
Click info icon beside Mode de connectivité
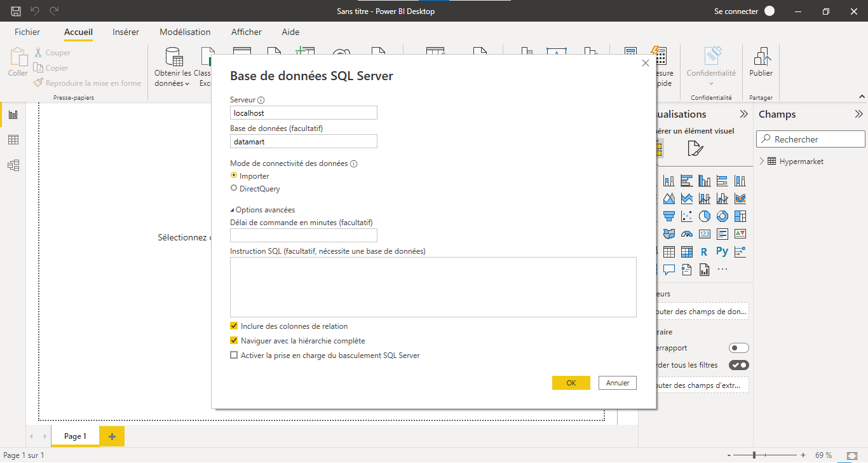[x=354, y=164]
